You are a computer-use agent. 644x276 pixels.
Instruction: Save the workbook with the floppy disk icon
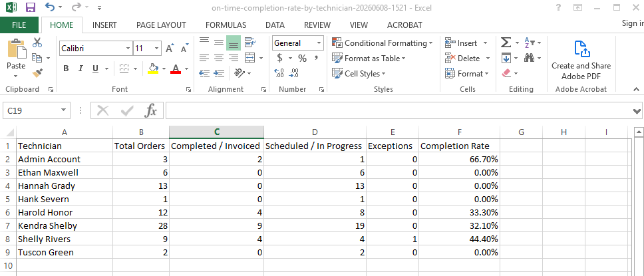click(x=30, y=7)
